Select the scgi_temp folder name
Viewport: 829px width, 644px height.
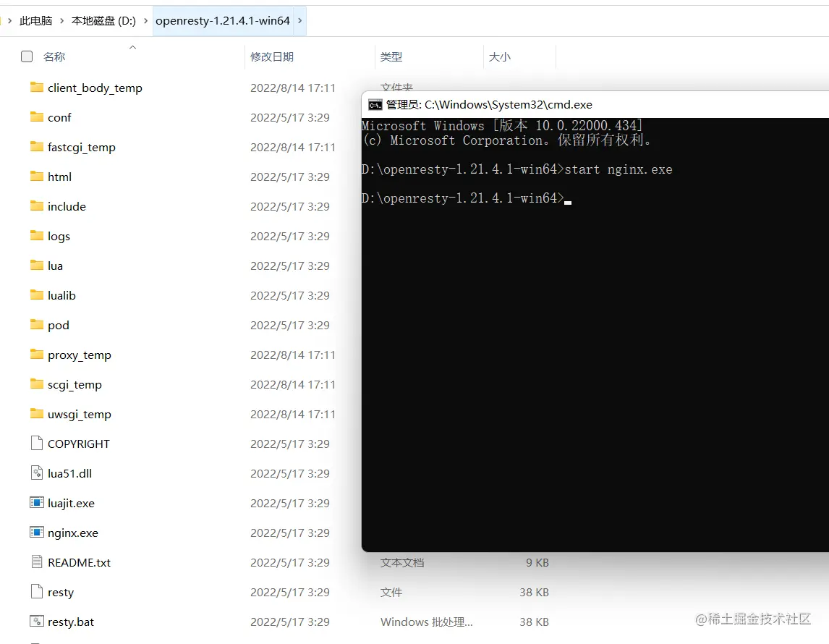(x=75, y=384)
